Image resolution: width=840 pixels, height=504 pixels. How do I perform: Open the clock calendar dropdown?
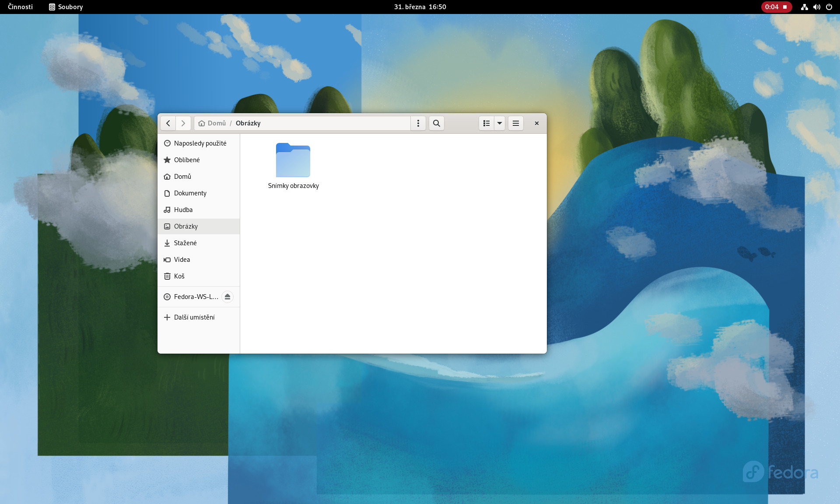(420, 7)
